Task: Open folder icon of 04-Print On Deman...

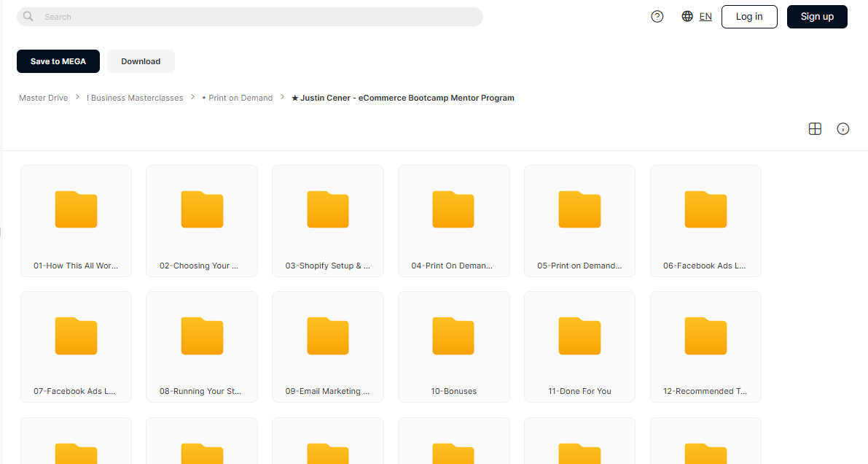Action: point(453,209)
